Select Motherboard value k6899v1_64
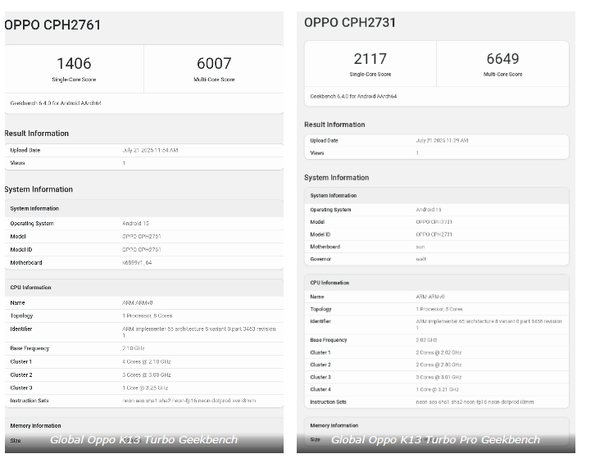 tap(137, 262)
